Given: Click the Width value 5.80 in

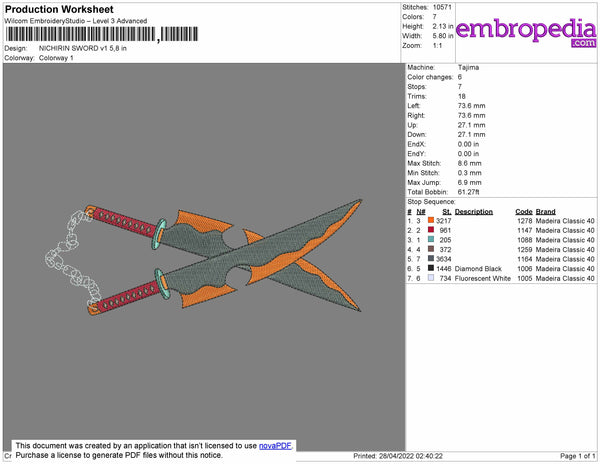Looking at the screenshot, I should coord(443,36).
